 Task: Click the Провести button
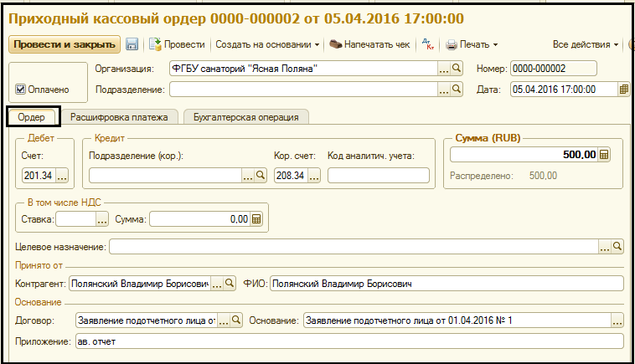point(177,44)
